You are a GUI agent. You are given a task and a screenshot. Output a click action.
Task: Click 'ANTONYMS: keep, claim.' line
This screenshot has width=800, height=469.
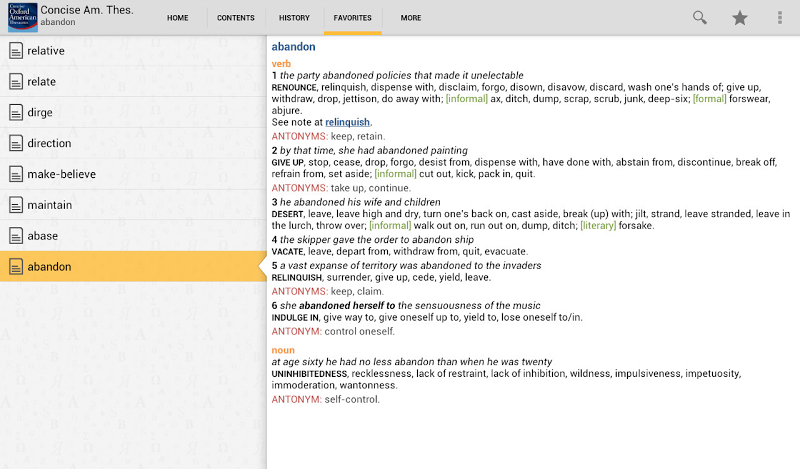327,291
